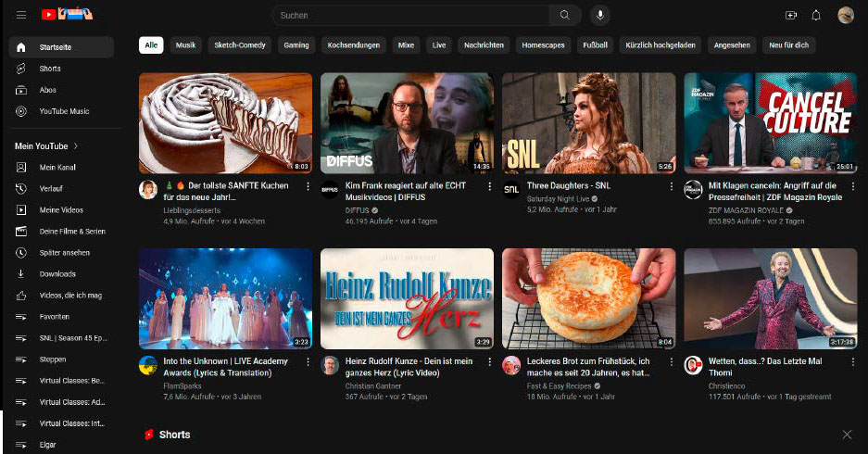Select the Kochsendungen filter chip

(353, 45)
